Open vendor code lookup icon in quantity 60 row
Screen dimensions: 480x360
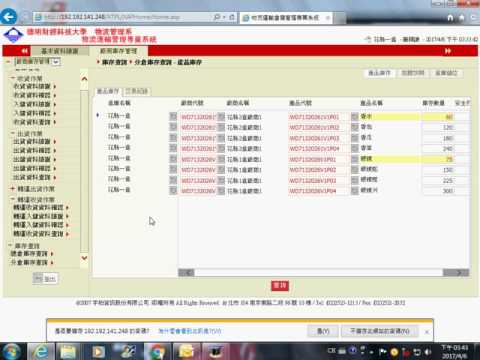pos(173,116)
